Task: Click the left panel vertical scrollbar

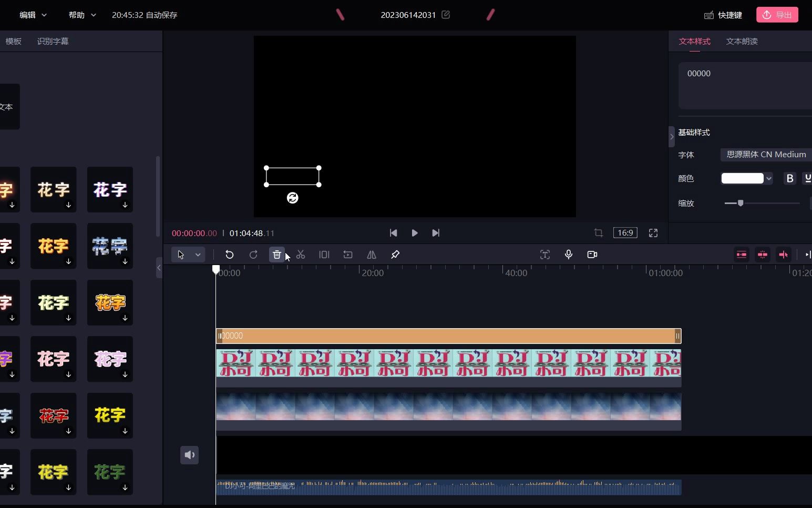Action: coord(158,197)
